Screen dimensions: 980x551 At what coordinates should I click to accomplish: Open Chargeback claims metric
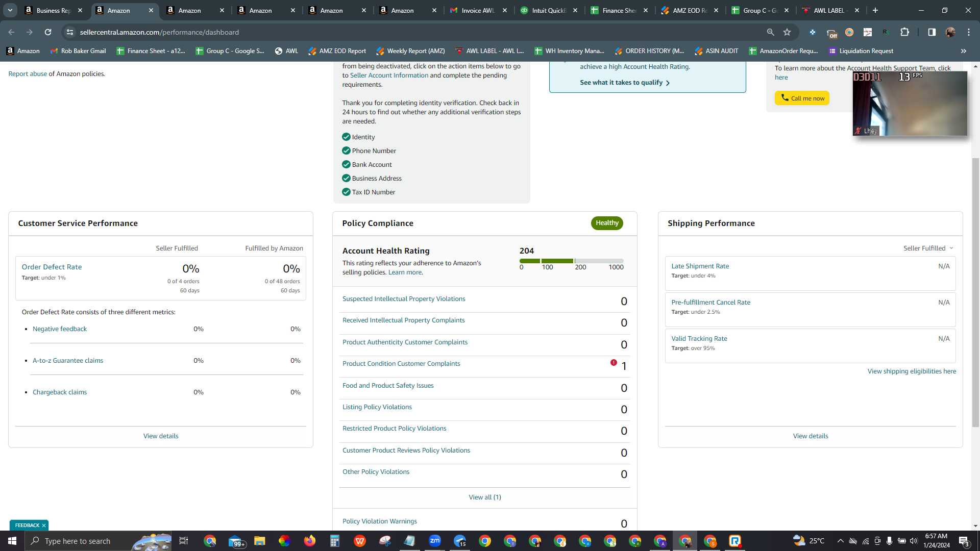(x=60, y=392)
